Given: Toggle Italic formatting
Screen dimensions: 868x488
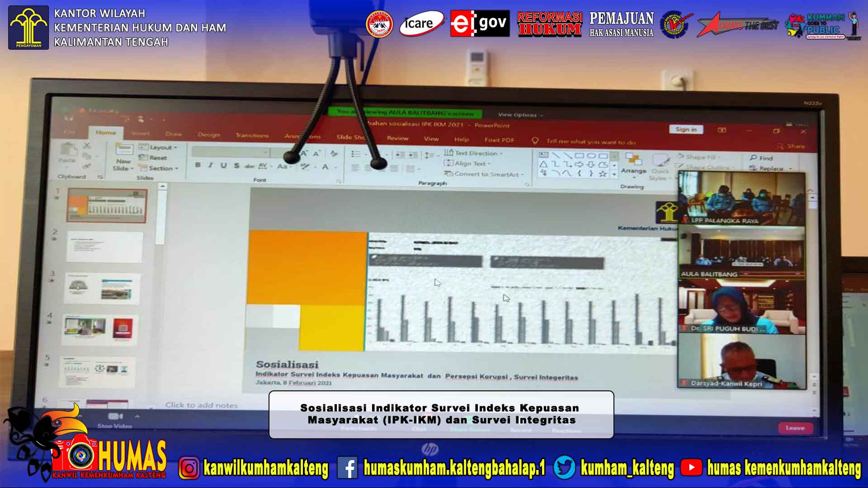Looking at the screenshot, I should point(210,165).
